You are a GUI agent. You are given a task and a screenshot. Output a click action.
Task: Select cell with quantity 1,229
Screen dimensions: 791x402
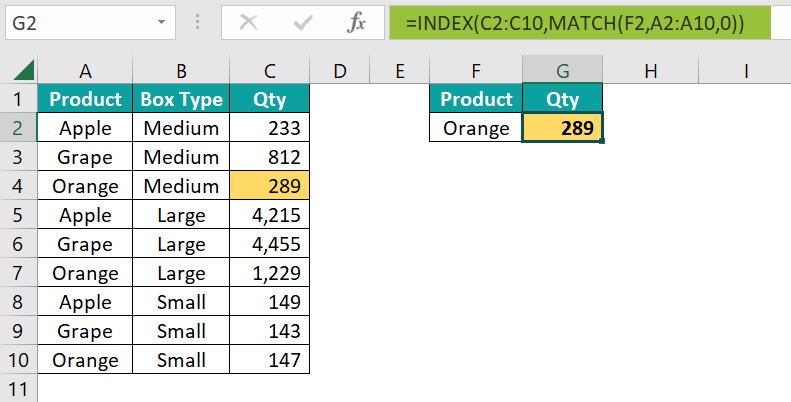tap(269, 273)
